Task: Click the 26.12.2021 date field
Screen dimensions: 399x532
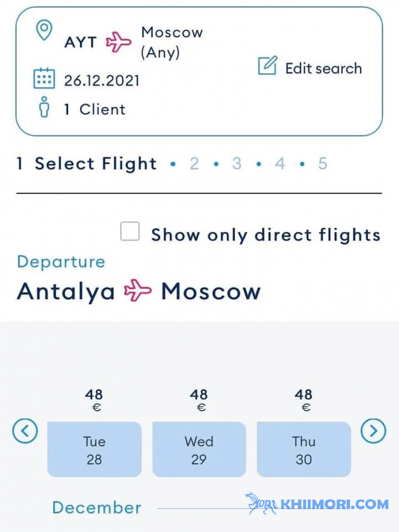Action: [x=102, y=81]
